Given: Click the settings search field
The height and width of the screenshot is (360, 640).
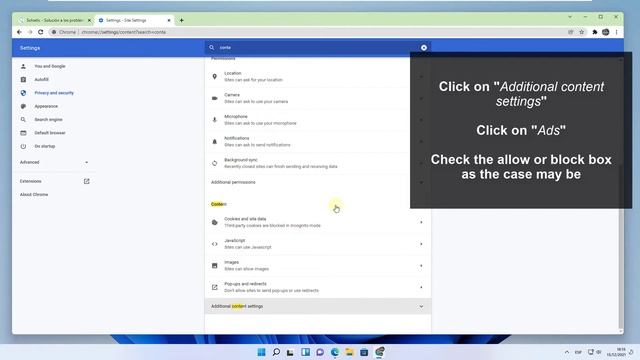Looking at the screenshot, I should [x=318, y=48].
